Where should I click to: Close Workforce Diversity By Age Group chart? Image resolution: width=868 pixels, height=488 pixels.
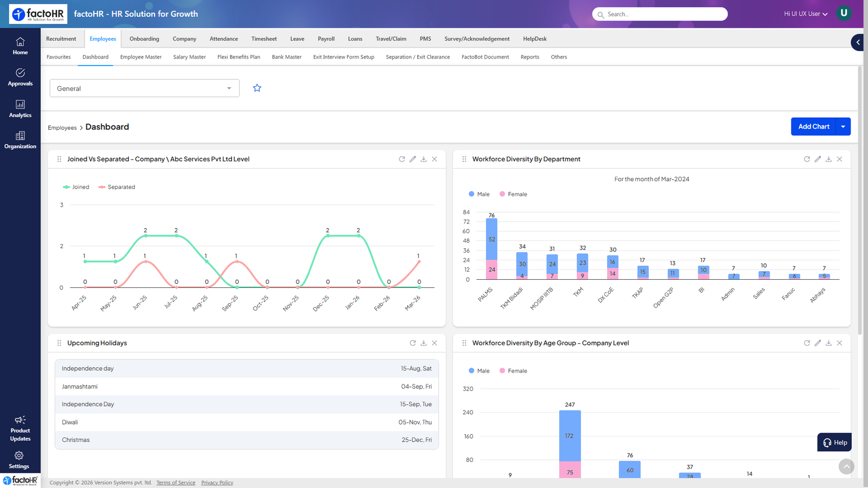tap(839, 343)
